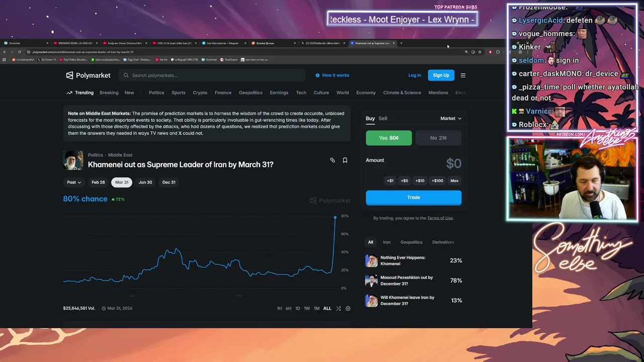Set chart range to 1D
Image resolution: width=644 pixels, height=362 pixels.
pyautogui.click(x=297, y=308)
